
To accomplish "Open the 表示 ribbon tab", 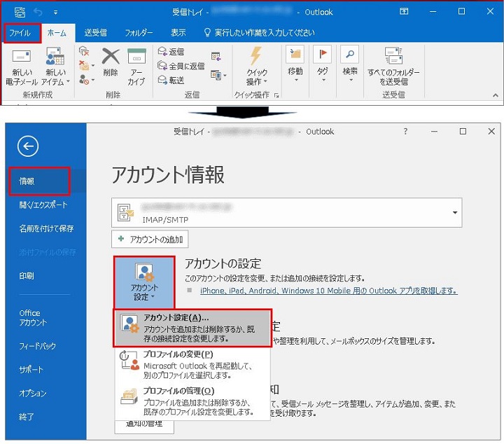I will (x=178, y=33).
